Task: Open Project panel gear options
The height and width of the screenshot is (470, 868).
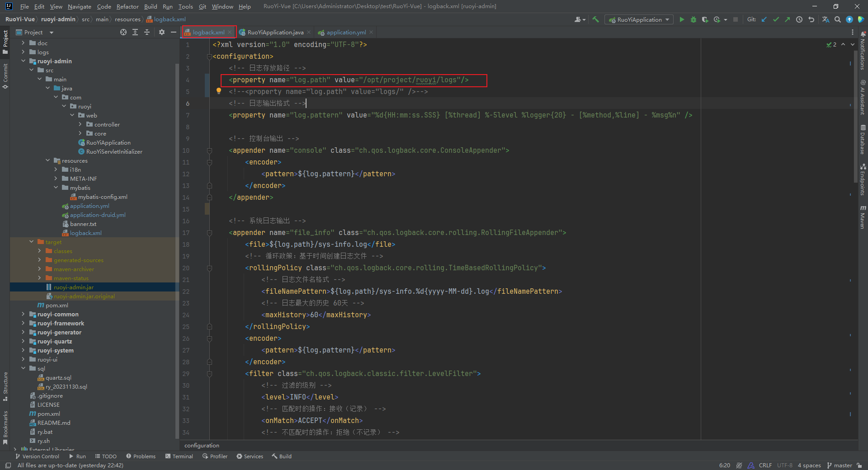Action: point(161,32)
